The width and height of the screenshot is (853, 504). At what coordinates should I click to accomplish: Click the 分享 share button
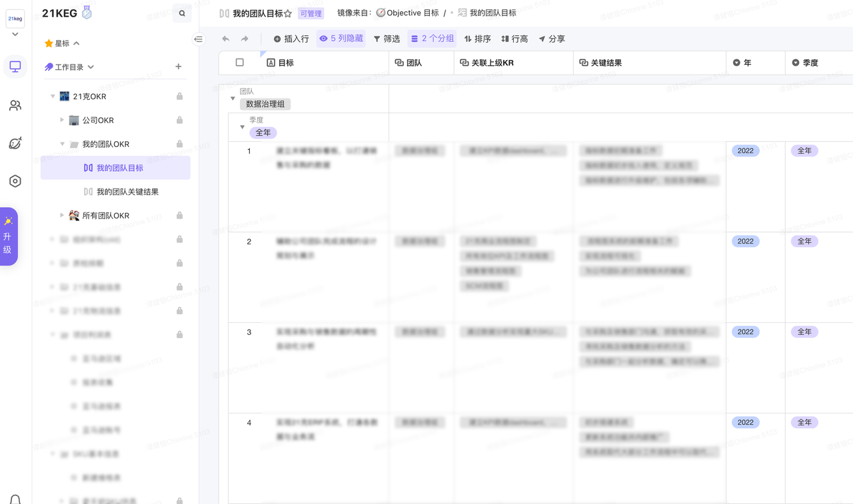[x=552, y=39]
